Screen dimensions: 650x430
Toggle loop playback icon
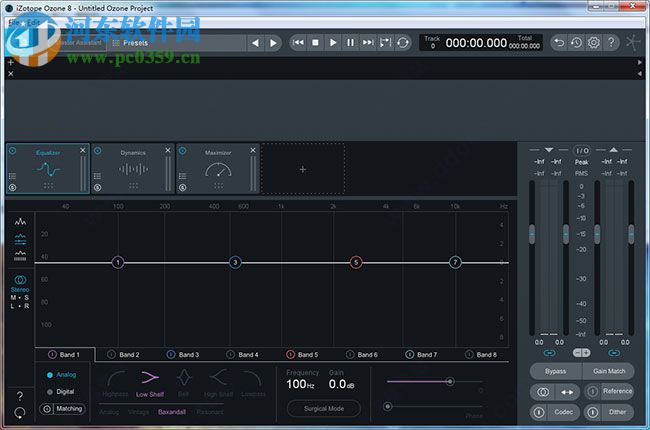(403, 42)
